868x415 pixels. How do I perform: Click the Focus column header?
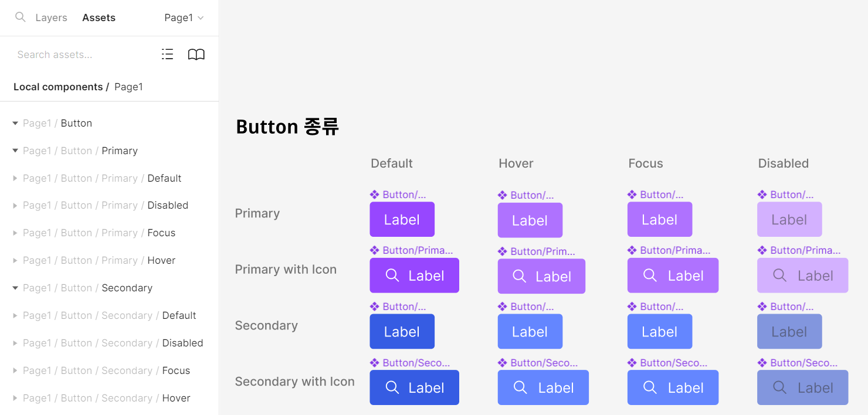pos(646,163)
